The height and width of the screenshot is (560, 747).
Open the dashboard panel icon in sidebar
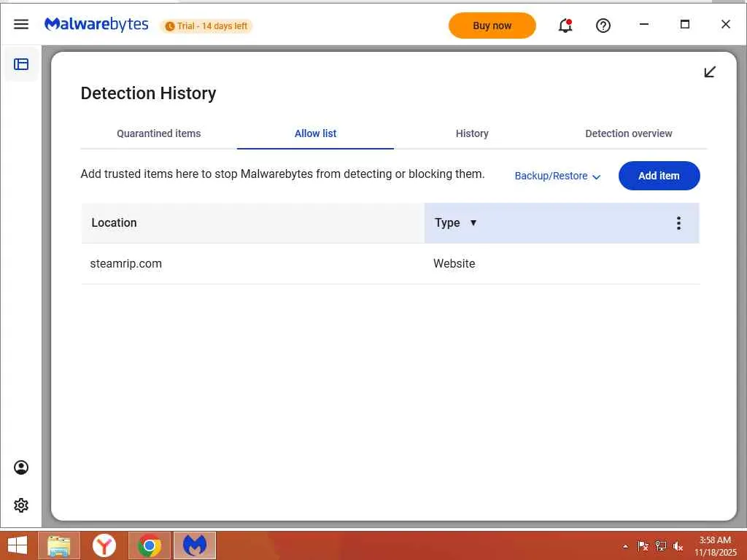21,64
